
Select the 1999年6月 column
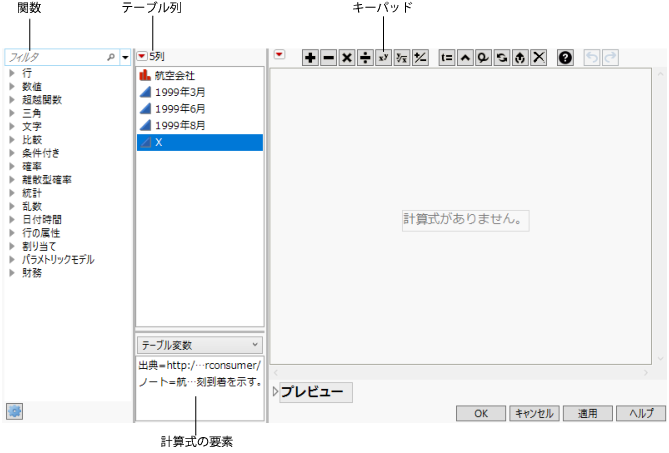click(200, 109)
